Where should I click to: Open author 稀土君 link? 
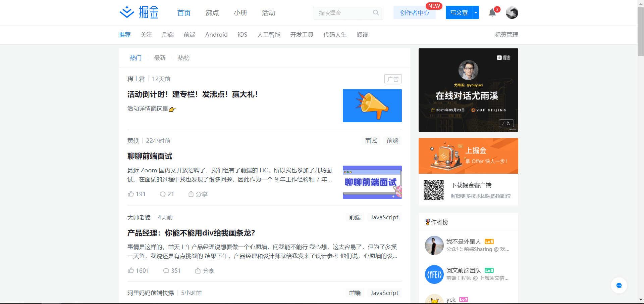point(136,79)
